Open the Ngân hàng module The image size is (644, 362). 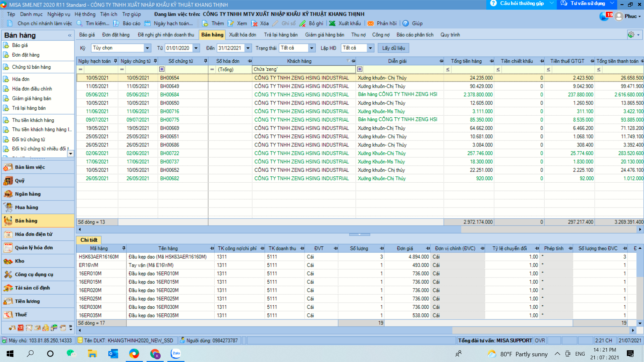click(28, 194)
